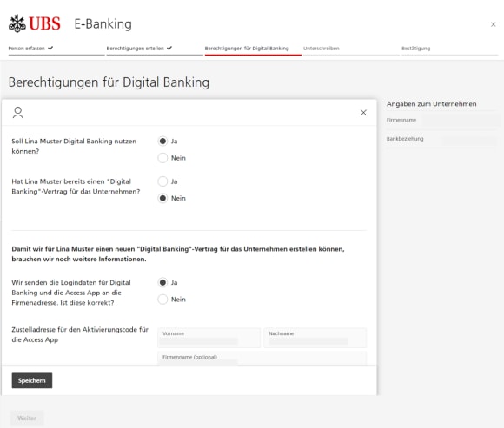Viewport: 504px width, 428px height.
Task: Click the disabled Weiter button
Action: pyautogui.click(x=27, y=418)
